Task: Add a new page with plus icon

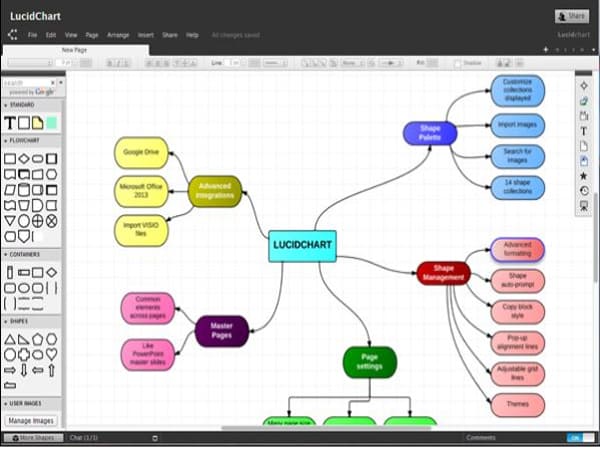Action: tap(546, 49)
